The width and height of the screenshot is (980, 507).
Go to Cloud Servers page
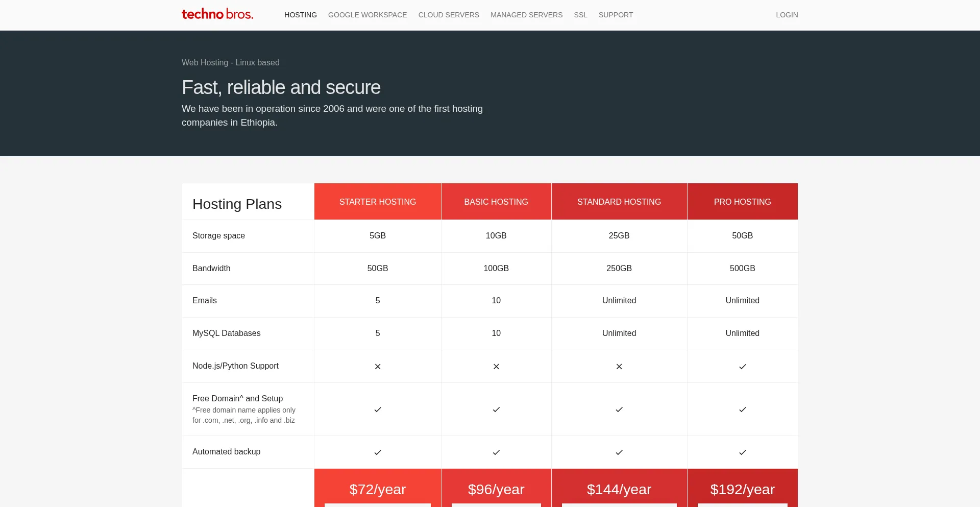(449, 15)
